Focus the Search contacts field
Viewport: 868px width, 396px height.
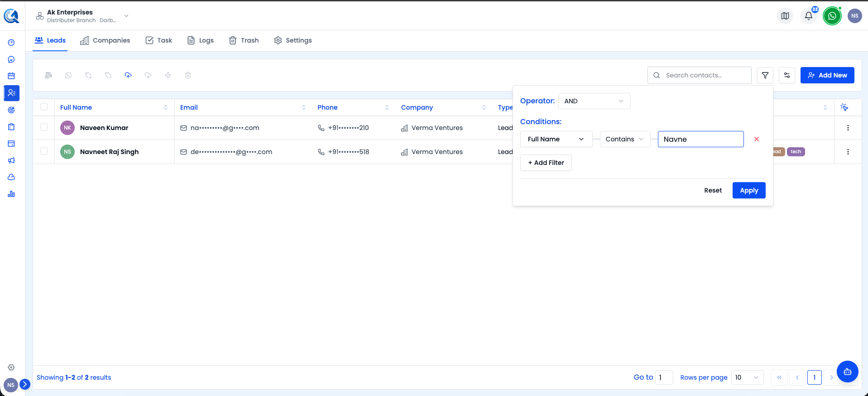[x=700, y=75]
